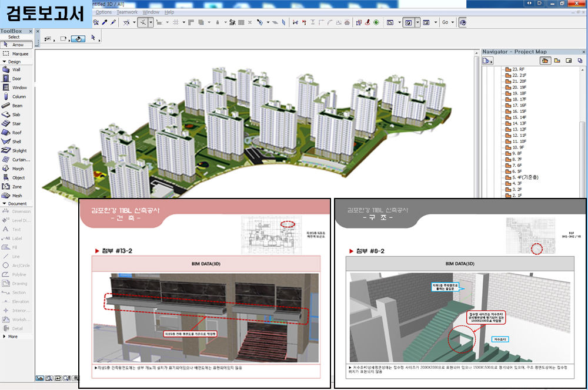Open story 17. 16F in Navigator

(x=516, y=105)
